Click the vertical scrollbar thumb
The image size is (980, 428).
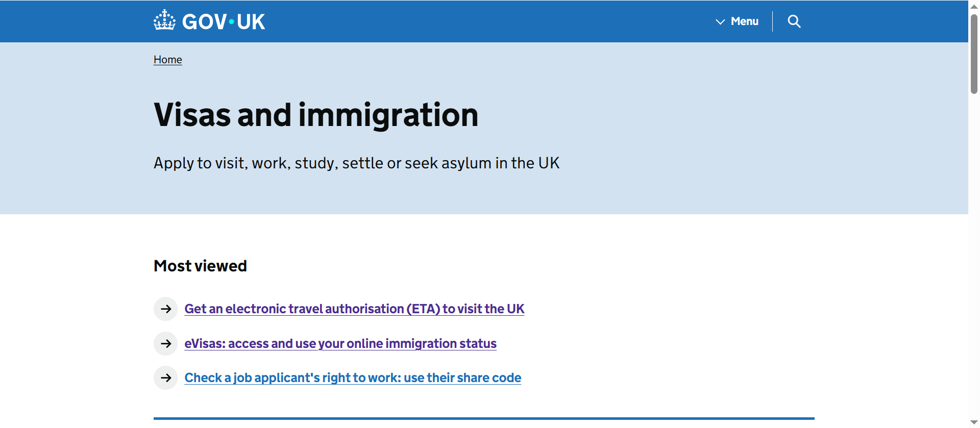tap(974, 54)
